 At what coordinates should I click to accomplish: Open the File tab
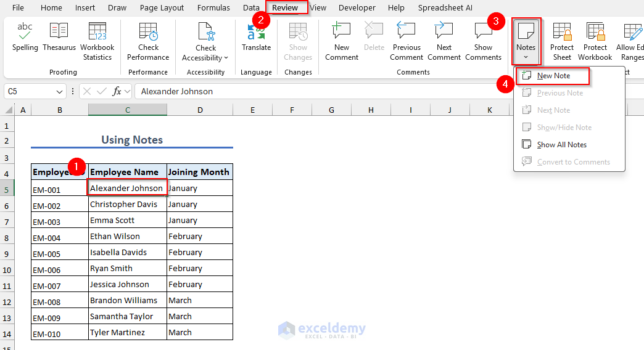pos(18,8)
